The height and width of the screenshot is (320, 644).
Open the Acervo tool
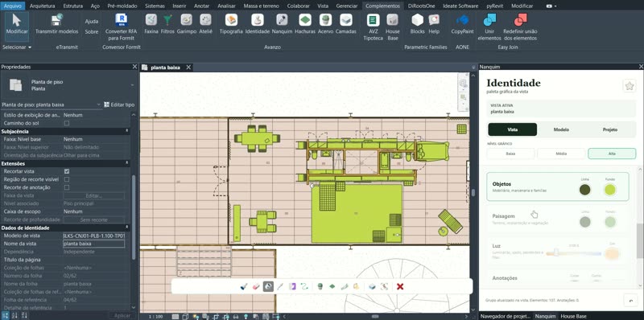coord(326,24)
